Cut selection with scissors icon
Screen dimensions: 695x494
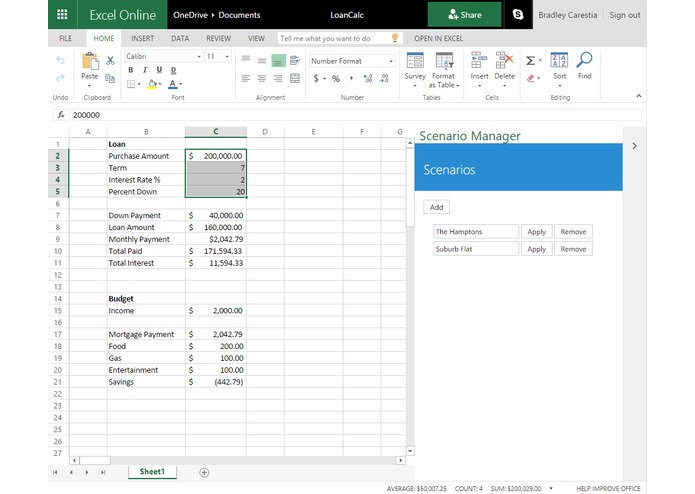pyautogui.click(x=110, y=60)
